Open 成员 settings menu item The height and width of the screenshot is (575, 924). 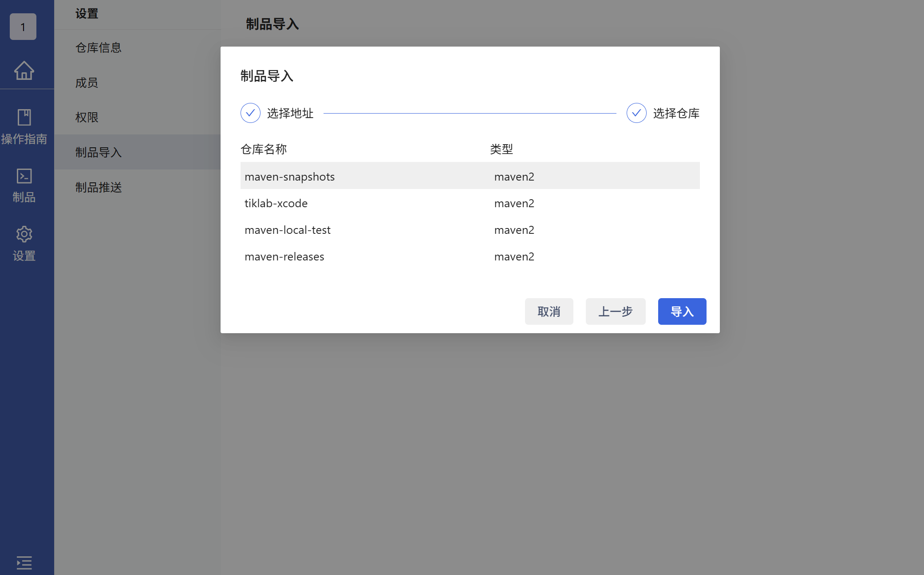[87, 83]
